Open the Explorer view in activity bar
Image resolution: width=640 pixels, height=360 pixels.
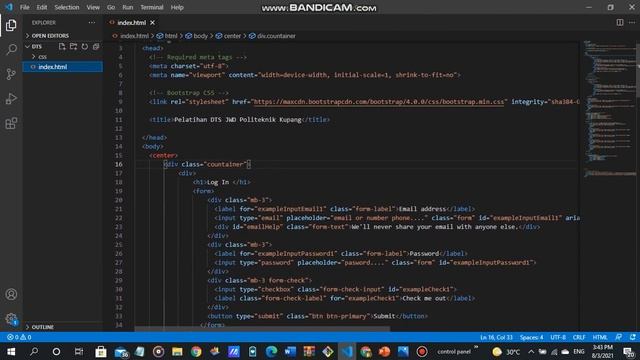tap(11, 25)
